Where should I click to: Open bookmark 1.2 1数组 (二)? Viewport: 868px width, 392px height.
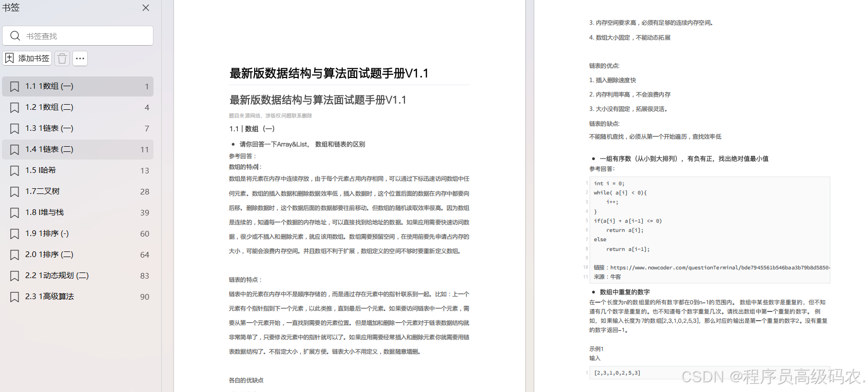pyautogui.click(x=78, y=107)
